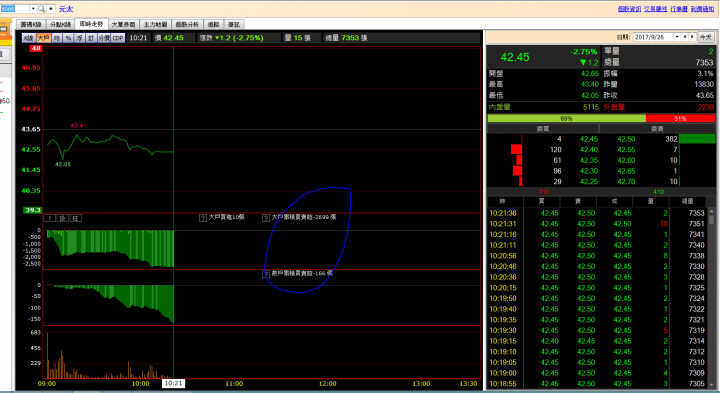Image resolution: width=720 pixels, height=393 pixels.
Task: Click the orange icon at left sidebar edge
Action: coord(4,29)
